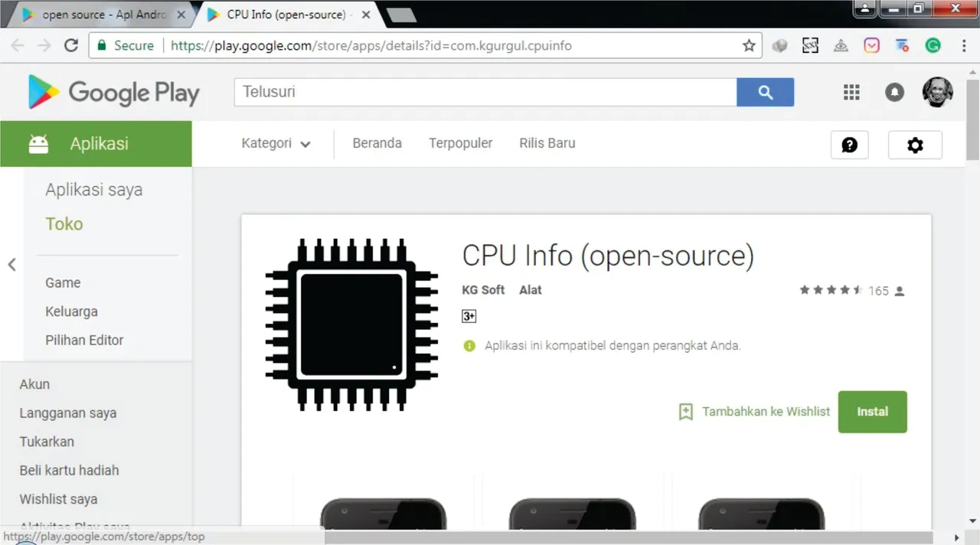This screenshot has width=980, height=545.
Task: Go to Rilis Baru tab
Action: click(x=547, y=143)
